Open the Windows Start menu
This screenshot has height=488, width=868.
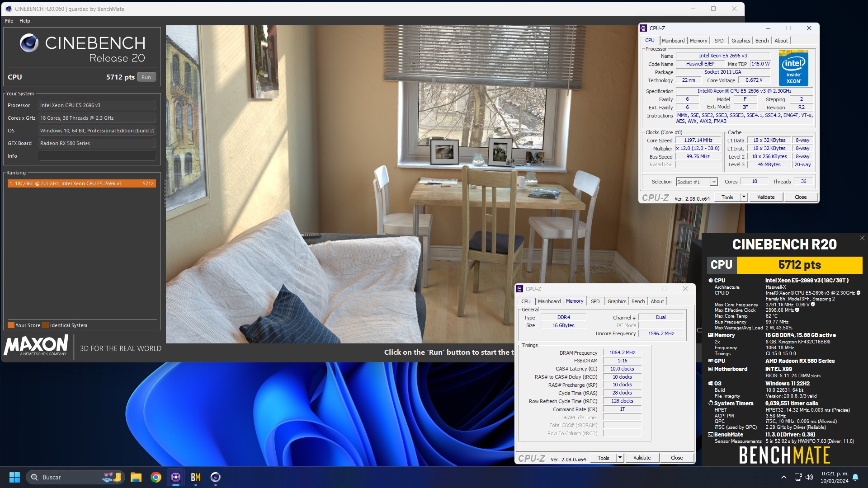(x=14, y=477)
